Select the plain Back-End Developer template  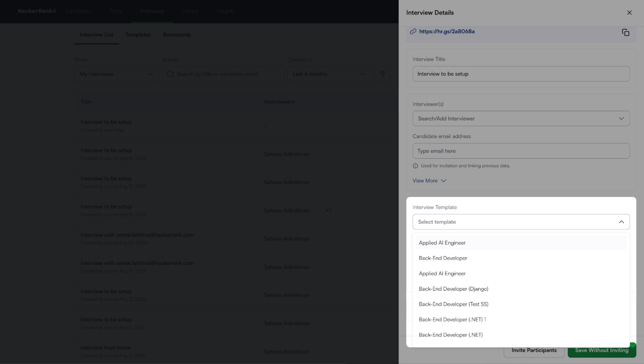point(521,258)
